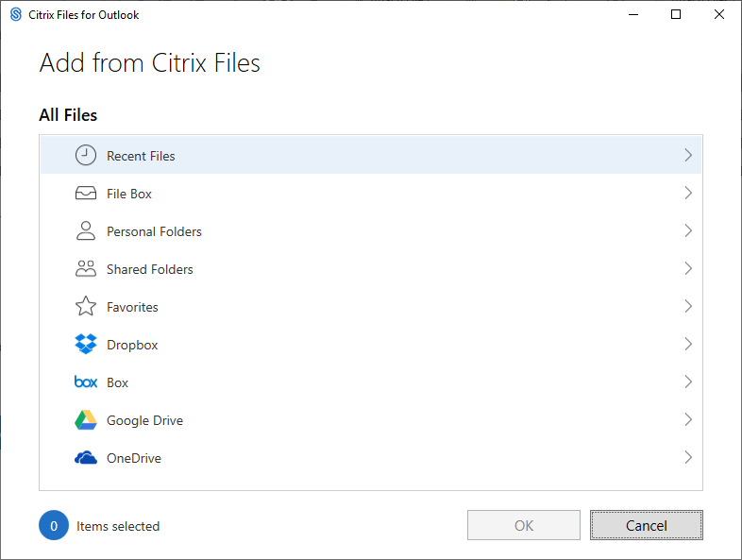
Task: Expand the OneDrive chevron arrow
Action: 688,458
